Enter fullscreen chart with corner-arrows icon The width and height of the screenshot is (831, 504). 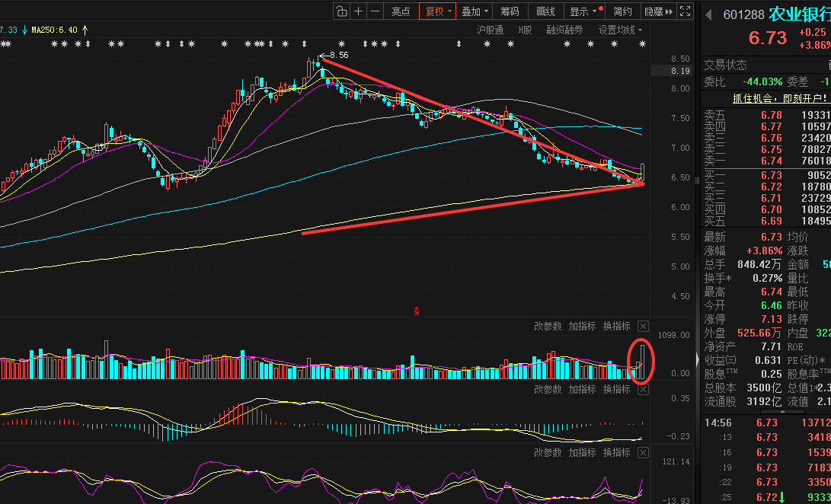pos(685,11)
